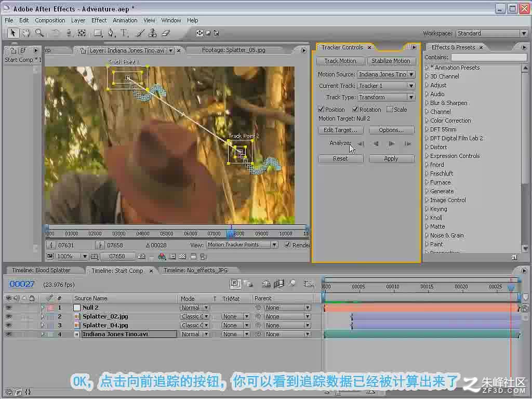Open the Track Type dropdown

pos(386,97)
